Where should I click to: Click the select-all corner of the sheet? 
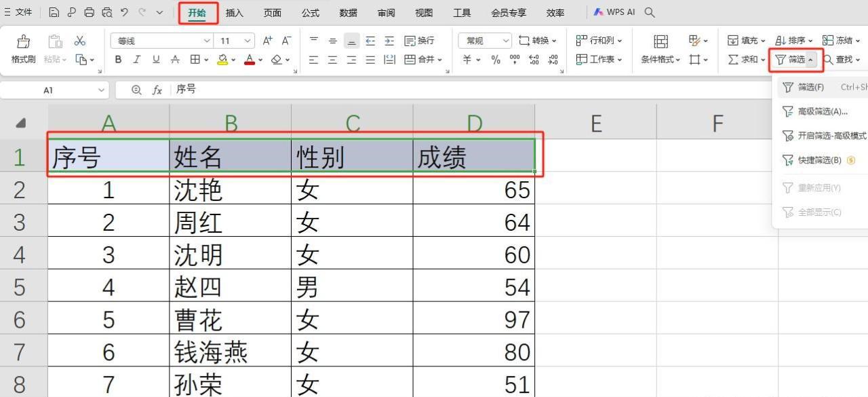[x=22, y=123]
